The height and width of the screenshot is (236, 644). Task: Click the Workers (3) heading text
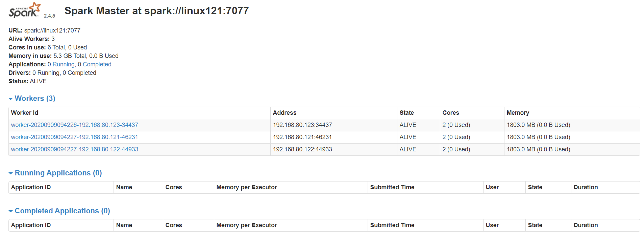pos(35,99)
